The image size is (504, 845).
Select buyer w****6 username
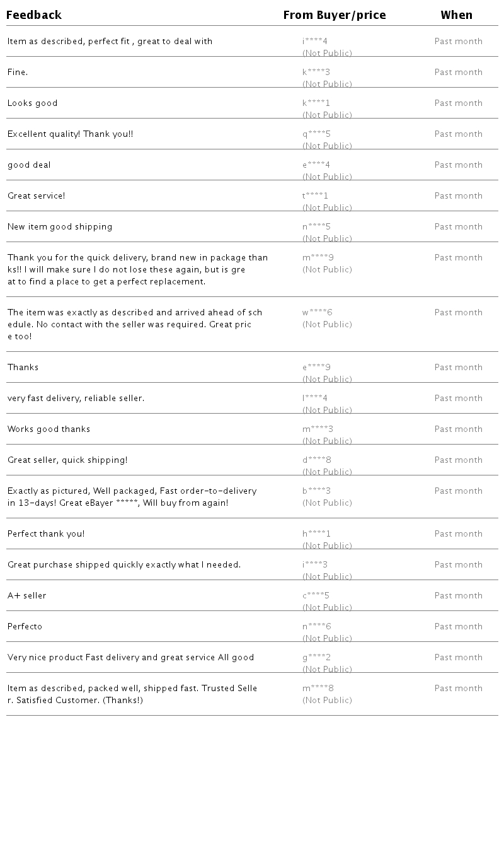pyautogui.click(x=318, y=313)
